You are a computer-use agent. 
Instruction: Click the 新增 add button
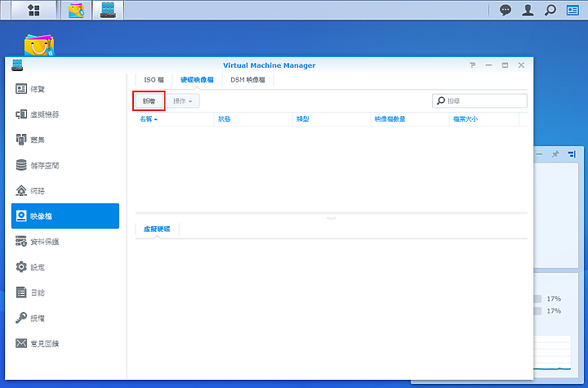click(149, 101)
